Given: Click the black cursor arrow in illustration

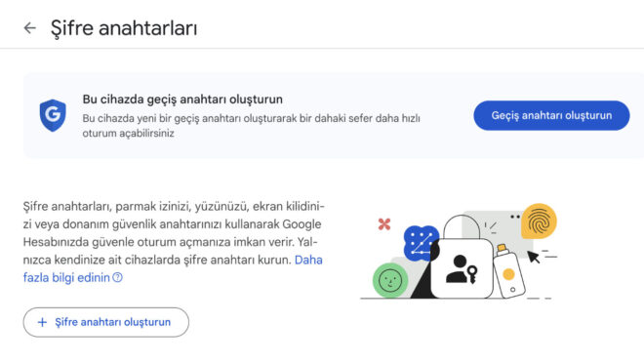Looking at the screenshot, I should [x=533, y=257].
